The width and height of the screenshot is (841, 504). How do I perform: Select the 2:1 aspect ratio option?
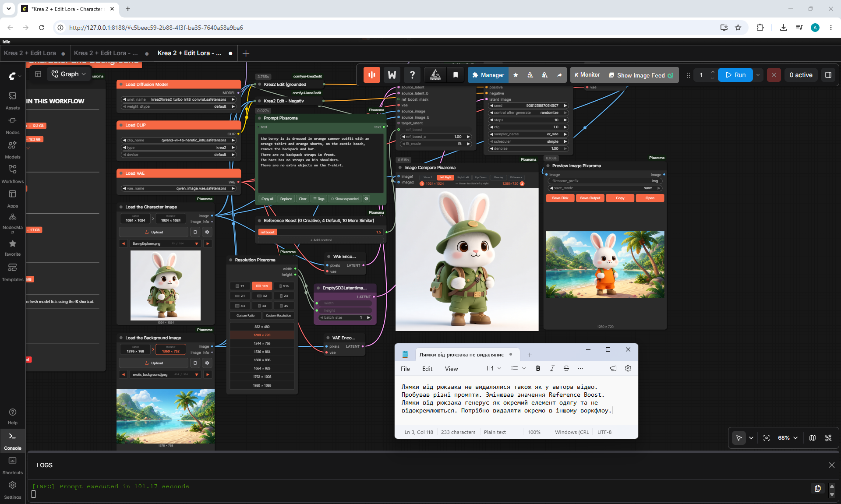(x=240, y=296)
